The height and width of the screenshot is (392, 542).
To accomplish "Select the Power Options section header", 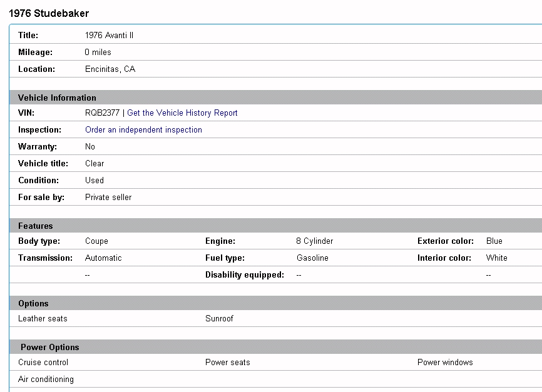I will click(50, 347).
